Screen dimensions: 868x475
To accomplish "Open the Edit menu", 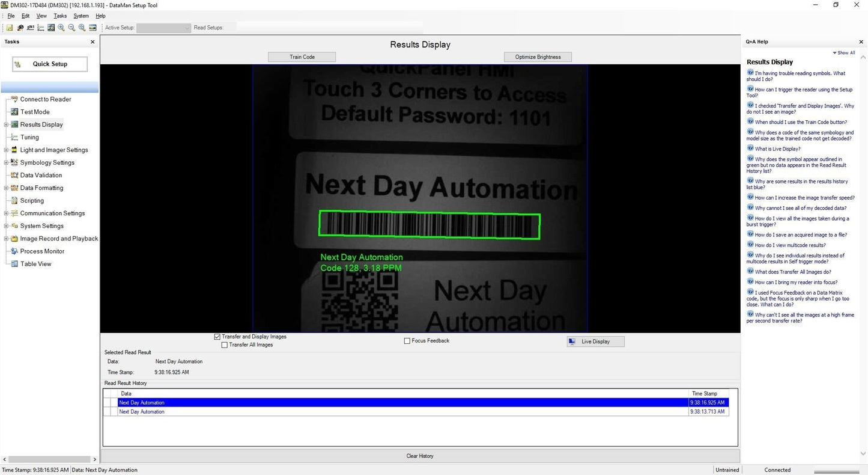I will (25, 16).
